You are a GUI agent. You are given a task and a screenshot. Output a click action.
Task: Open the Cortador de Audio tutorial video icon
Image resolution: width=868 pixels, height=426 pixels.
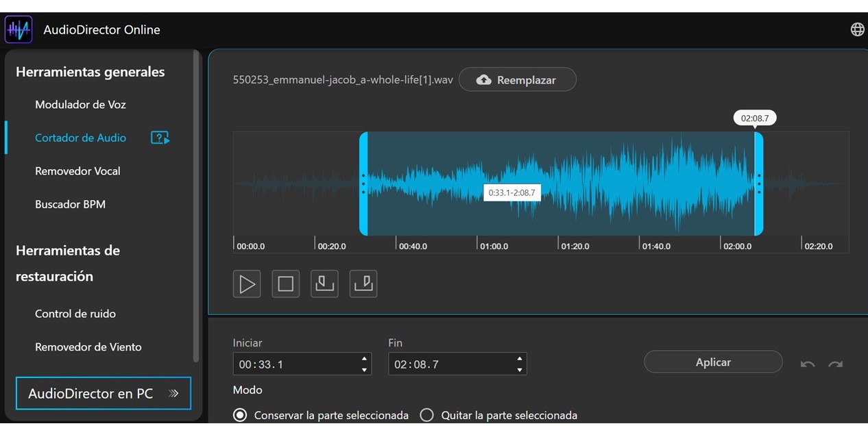[x=160, y=138]
